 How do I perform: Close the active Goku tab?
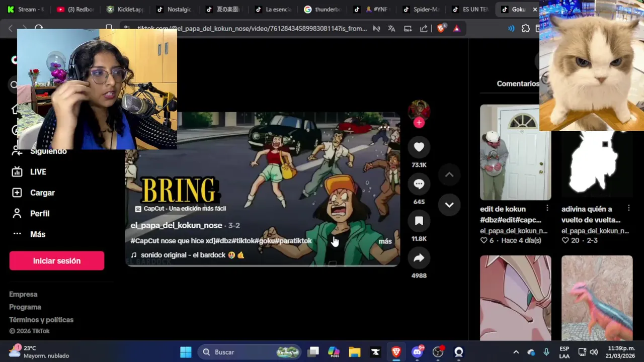[x=535, y=9]
